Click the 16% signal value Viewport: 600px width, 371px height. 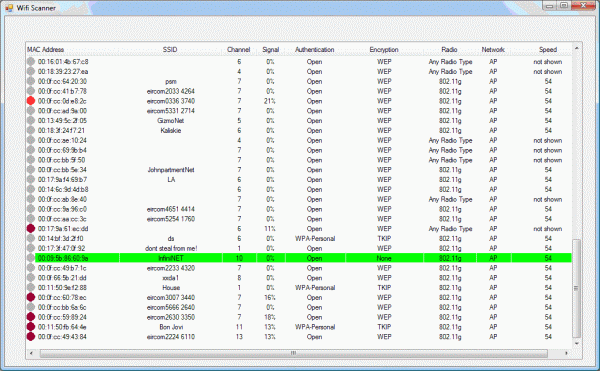270,298
